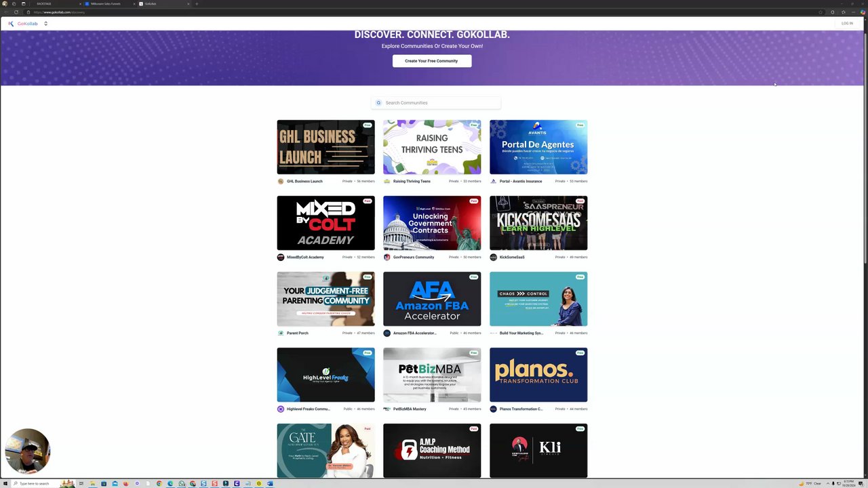Focus the Search Communities field

[436, 103]
